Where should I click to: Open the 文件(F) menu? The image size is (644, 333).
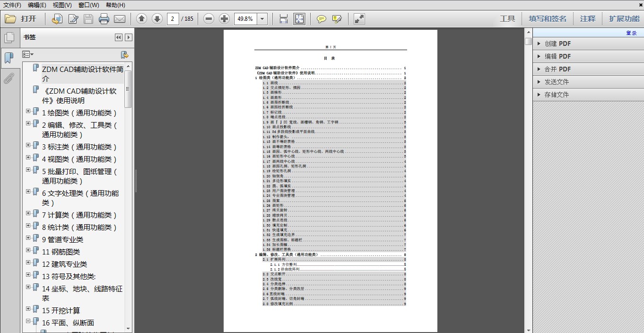(x=12, y=5)
